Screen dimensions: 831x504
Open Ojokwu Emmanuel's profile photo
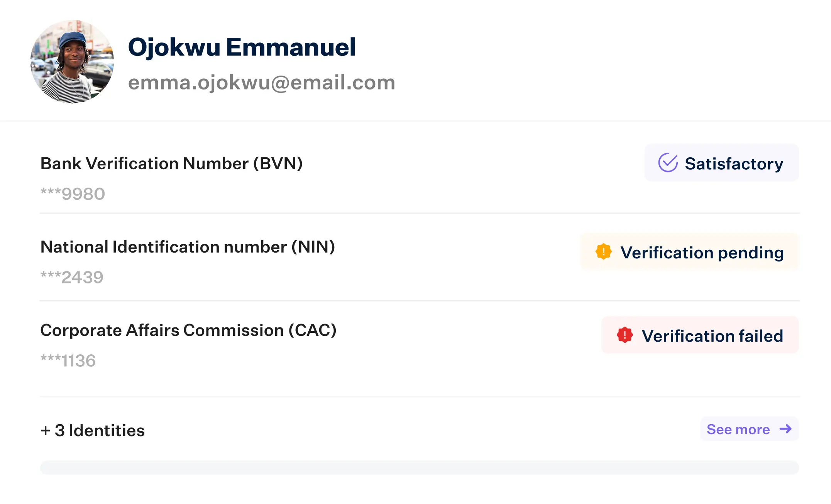(72, 62)
